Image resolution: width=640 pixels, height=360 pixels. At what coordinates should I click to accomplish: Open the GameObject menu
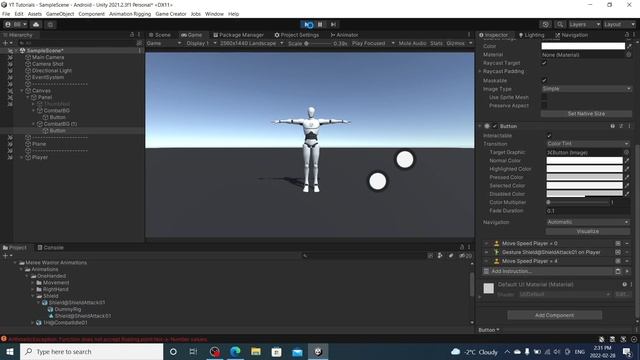click(60, 14)
